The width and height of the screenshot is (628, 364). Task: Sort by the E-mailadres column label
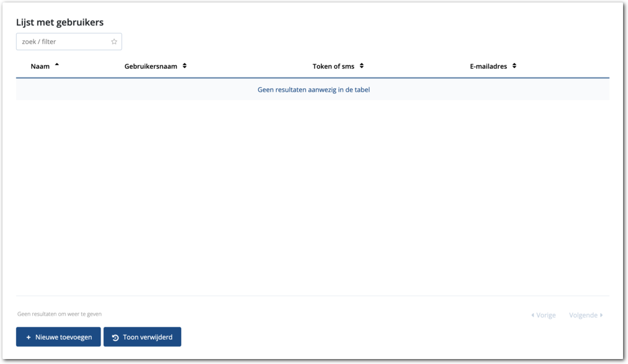488,66
